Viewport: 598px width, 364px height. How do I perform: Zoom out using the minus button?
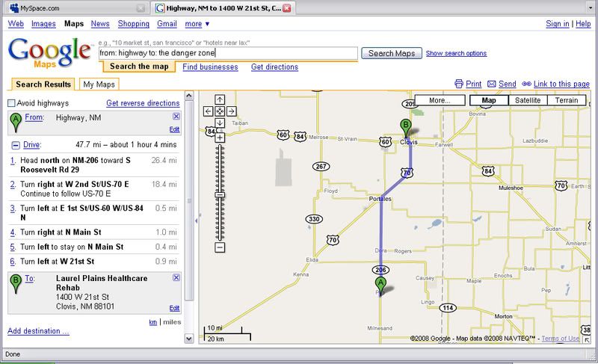[220, 246]
